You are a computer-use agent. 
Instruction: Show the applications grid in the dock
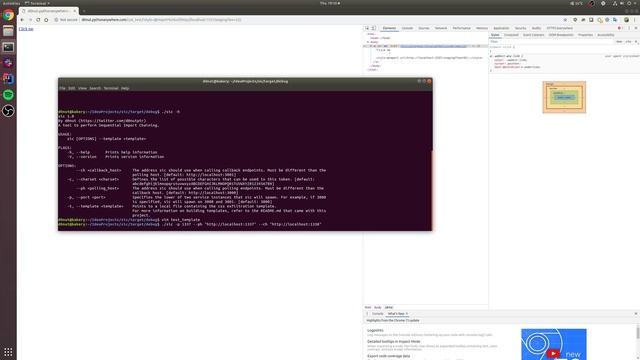click(x=8, y=352)
